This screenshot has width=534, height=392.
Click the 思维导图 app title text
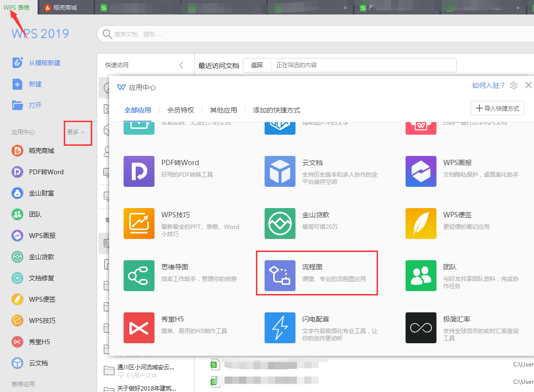click(175, 267)
